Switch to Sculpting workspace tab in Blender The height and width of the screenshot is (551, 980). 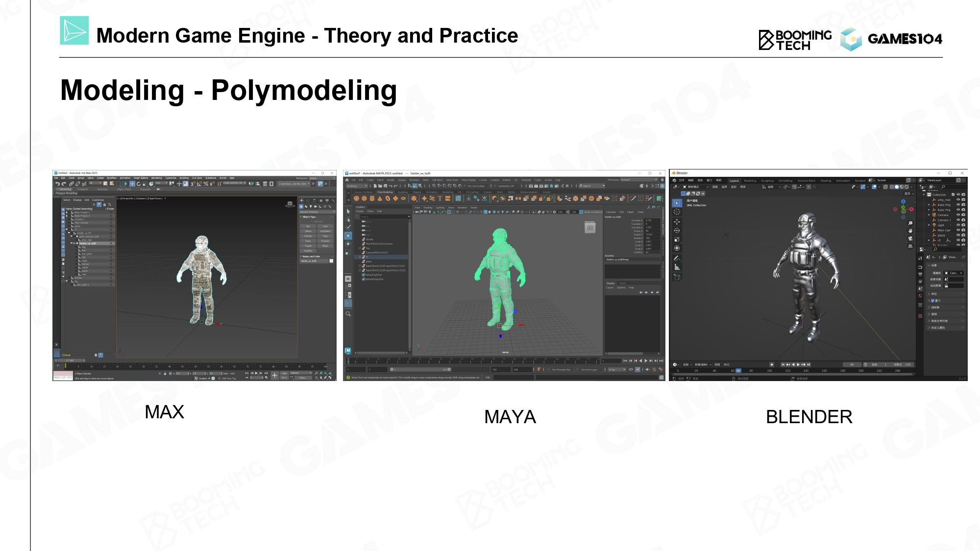[x=767, y=180]
